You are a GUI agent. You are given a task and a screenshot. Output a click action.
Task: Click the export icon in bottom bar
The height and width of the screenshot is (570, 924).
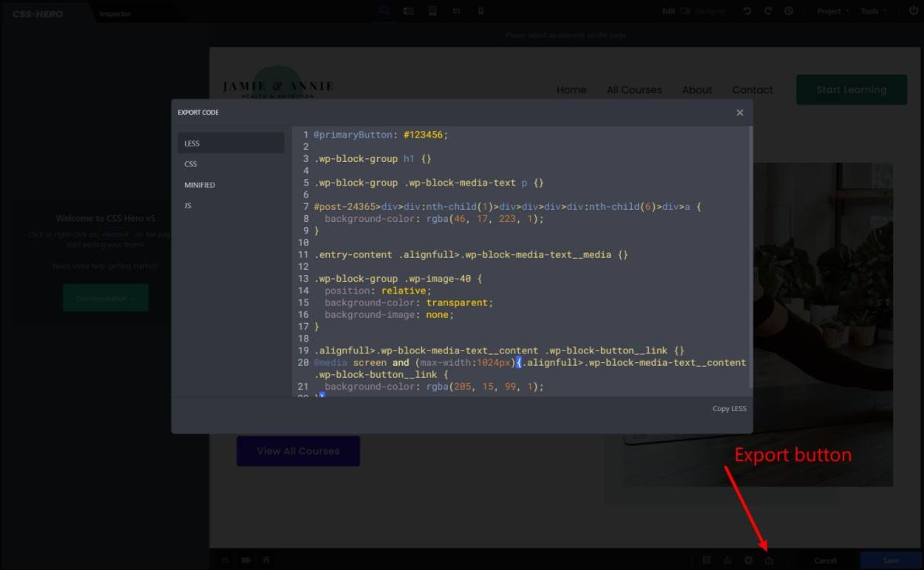tap(769, 560)
